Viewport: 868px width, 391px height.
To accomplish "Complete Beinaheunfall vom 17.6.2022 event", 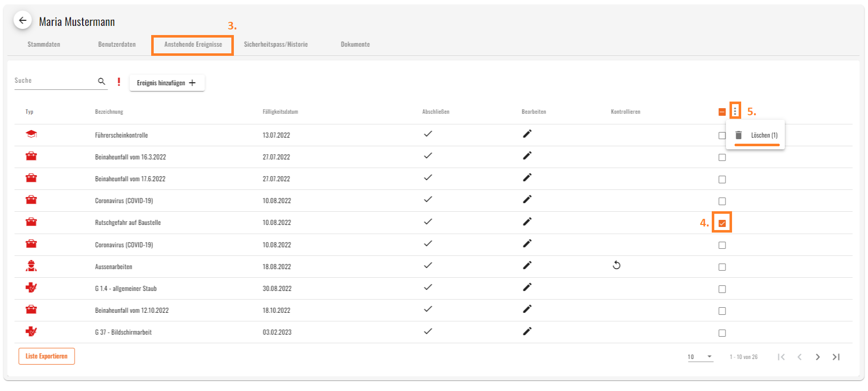I will tap(428, 178).
